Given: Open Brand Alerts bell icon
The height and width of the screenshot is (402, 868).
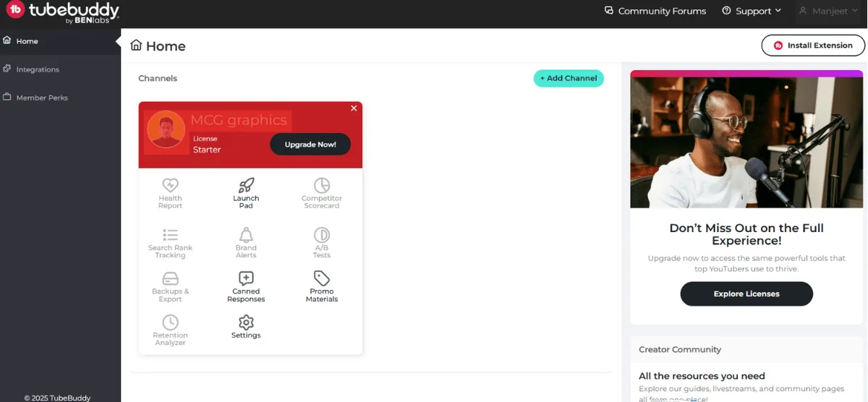Looking at the screenshot, I should (246, 235).
